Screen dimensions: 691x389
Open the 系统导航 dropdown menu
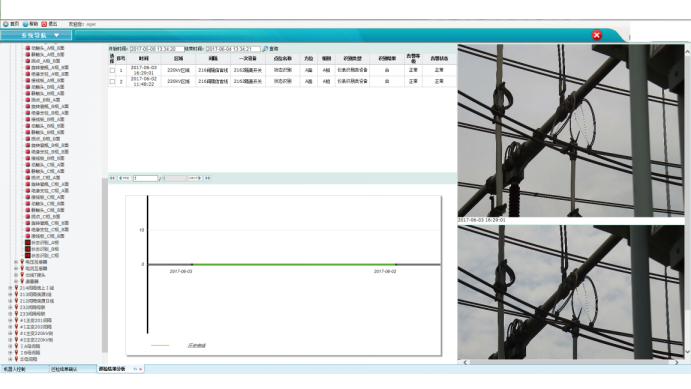click(x=36, y=35)
